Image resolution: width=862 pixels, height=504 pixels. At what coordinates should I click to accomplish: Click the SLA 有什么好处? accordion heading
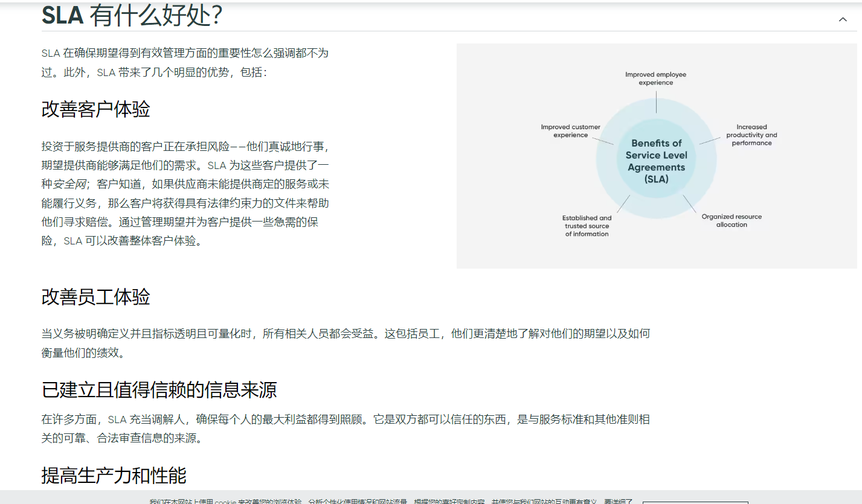tap(132, 16)
